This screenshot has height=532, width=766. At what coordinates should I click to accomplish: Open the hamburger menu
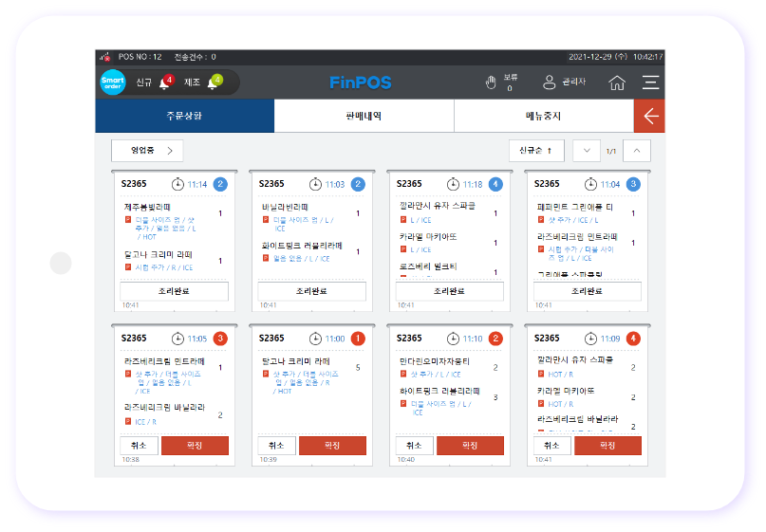650,83
